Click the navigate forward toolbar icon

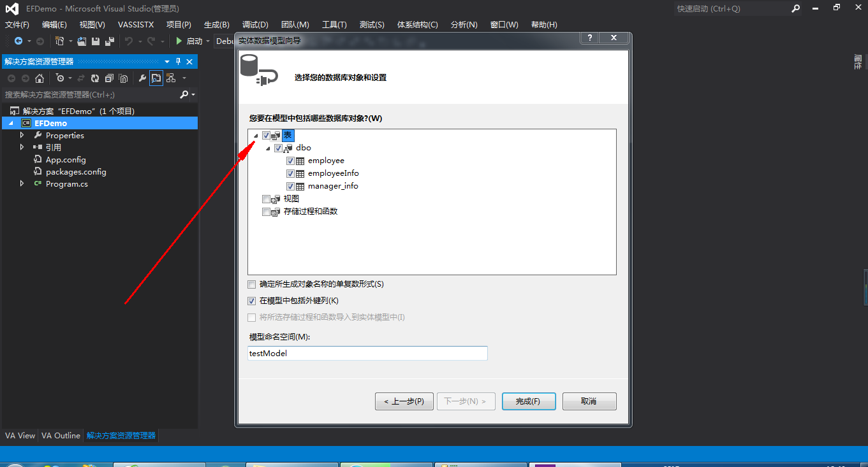(40, 41)
